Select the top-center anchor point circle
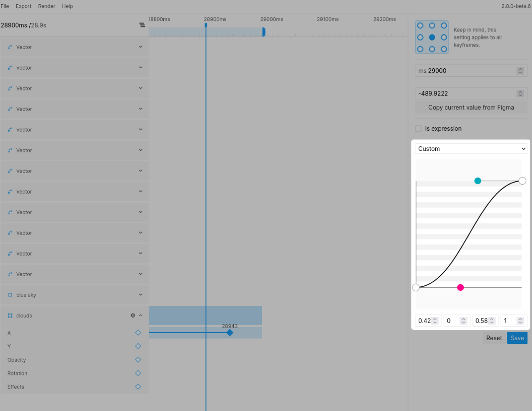Image resolution: width=532 pixels, height=411 pixels. pyautogui.click(x=432, y=26)
